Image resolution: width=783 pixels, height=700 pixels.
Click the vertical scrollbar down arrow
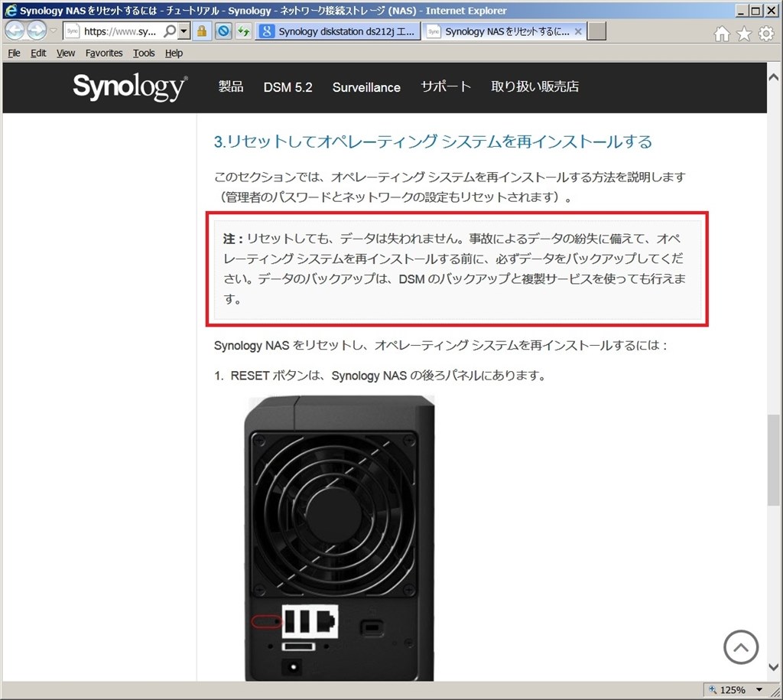(x=774, y=666)
